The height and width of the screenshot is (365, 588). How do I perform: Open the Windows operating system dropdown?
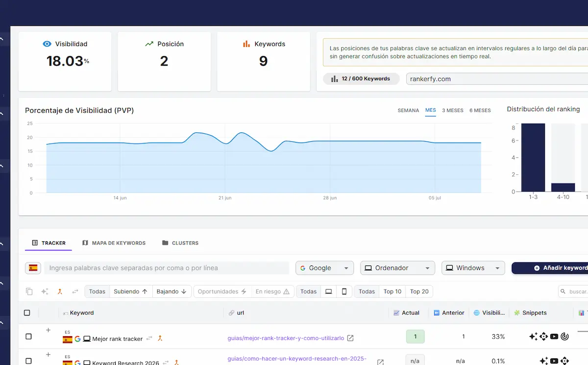[473, 268]
